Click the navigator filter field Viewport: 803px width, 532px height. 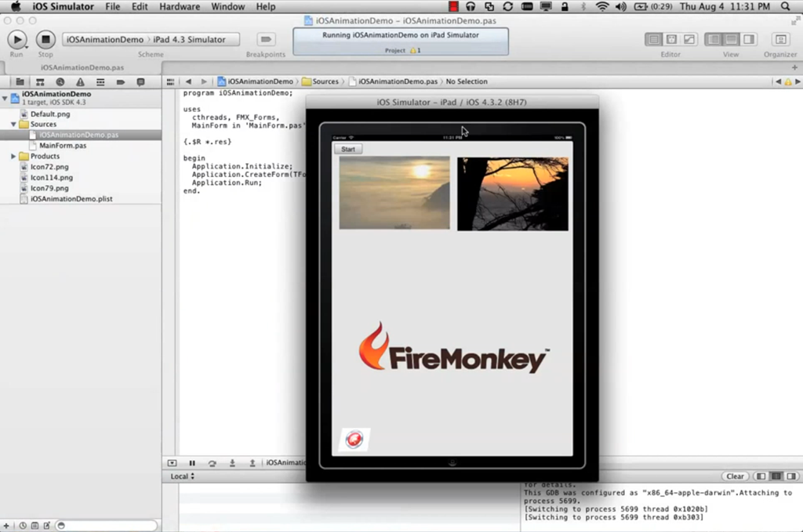coord(106,526)
